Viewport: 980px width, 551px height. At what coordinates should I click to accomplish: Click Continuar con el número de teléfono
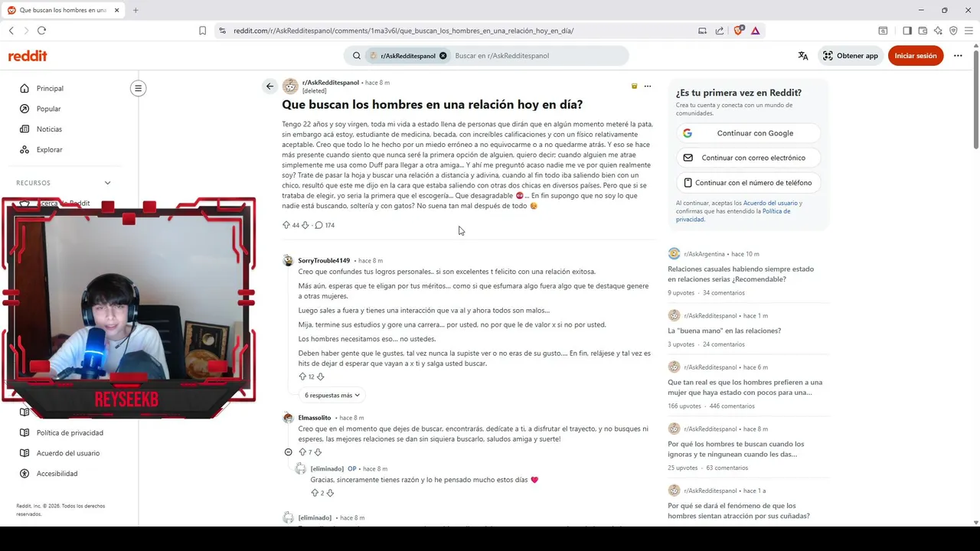748,183
